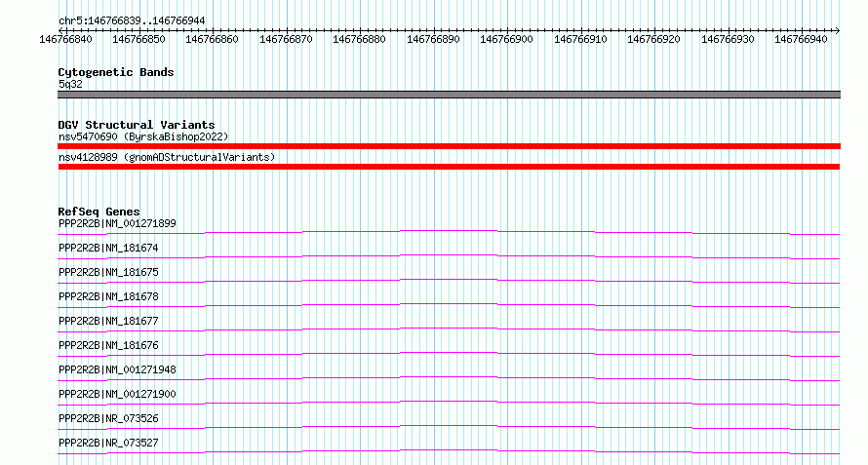Screen dimensions: 868x465
Task: Click ruler position 146766850
Action: pyautogui.click(x=138, y=39)
